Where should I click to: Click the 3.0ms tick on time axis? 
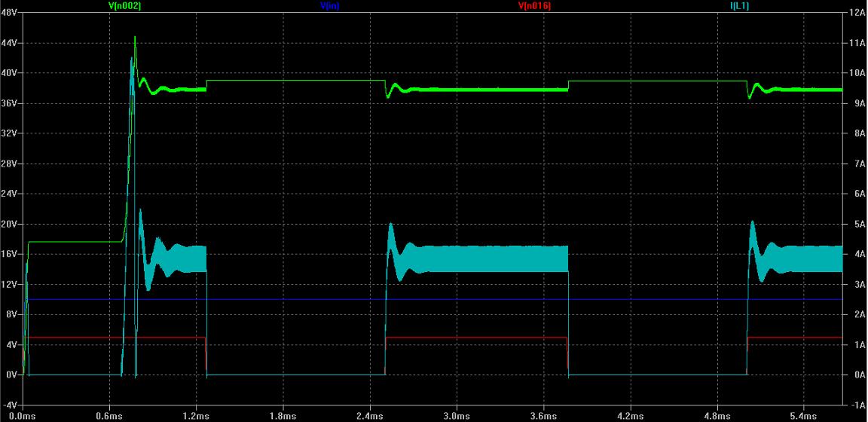456,415
